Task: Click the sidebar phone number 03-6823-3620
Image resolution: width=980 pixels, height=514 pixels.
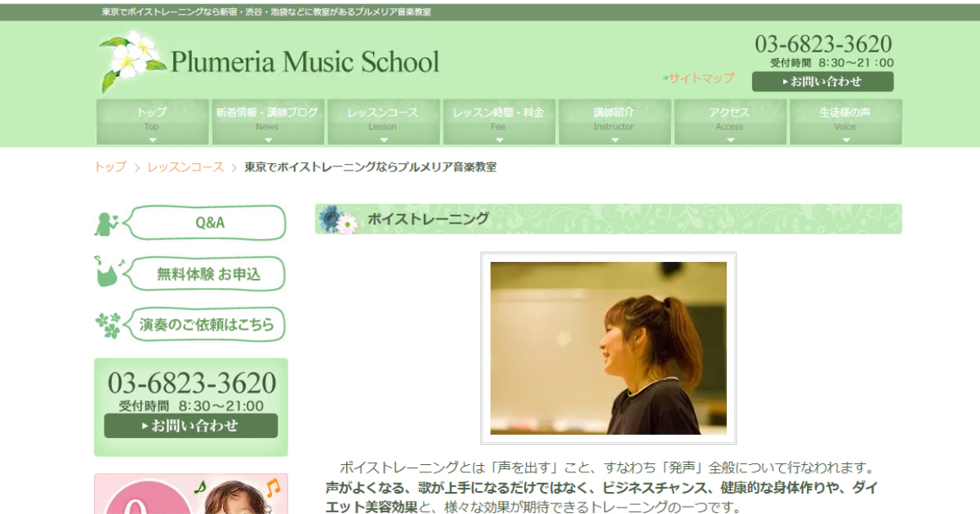Action: [x=192, y=383]
